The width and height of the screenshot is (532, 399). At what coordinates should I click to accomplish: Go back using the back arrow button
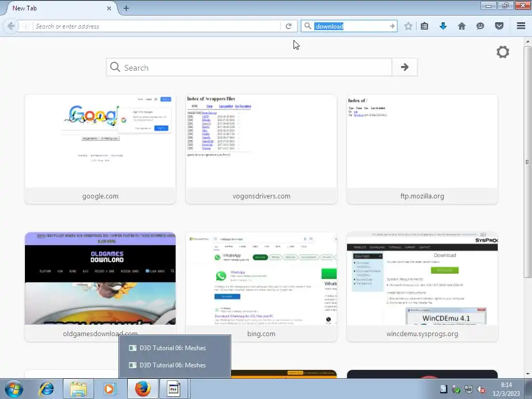11,26
